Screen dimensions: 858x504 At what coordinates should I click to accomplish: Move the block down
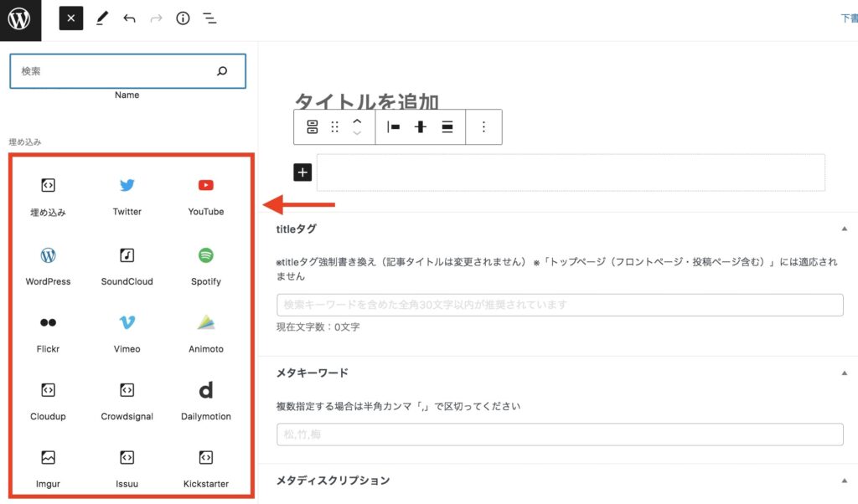click(357, 133)
